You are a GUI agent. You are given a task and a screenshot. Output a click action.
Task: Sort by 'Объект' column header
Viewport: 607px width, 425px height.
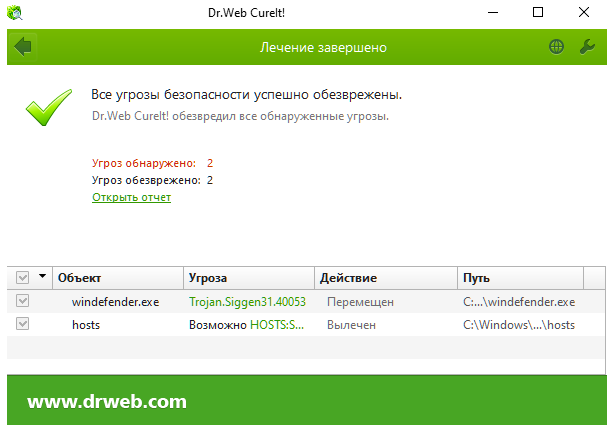(118, 278)
